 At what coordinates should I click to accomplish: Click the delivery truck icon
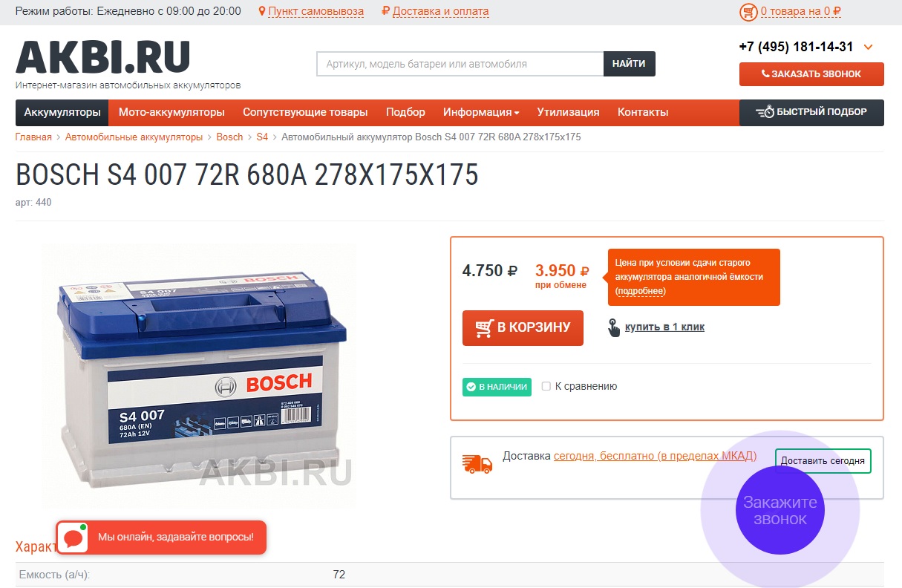point(477,464)
